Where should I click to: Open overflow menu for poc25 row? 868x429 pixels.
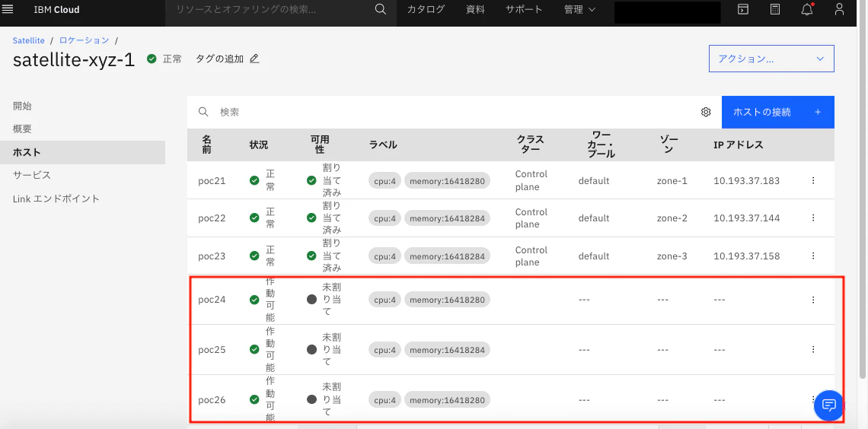[813, 349]
